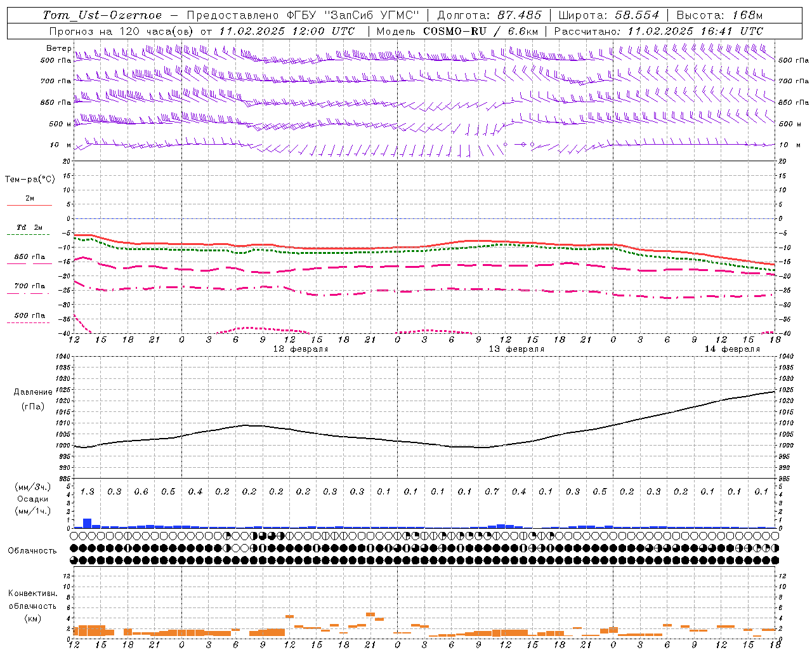Click the '14 февраля' date label
The height and width of the screenshot is (650, 812).
coord(732,349)
